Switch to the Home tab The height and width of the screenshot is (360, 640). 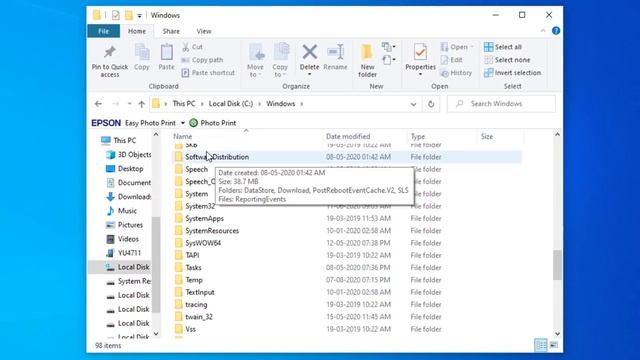click(137, 31)
